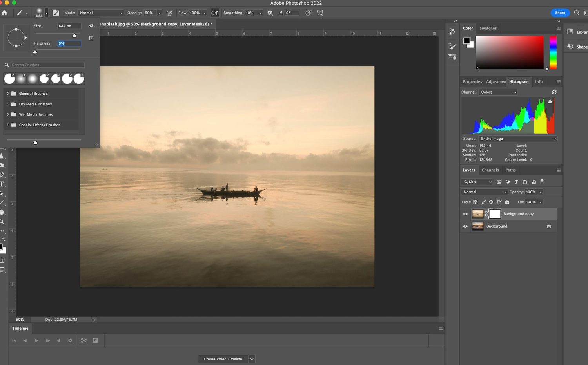Switch to the Channels tab

point(490,170)
